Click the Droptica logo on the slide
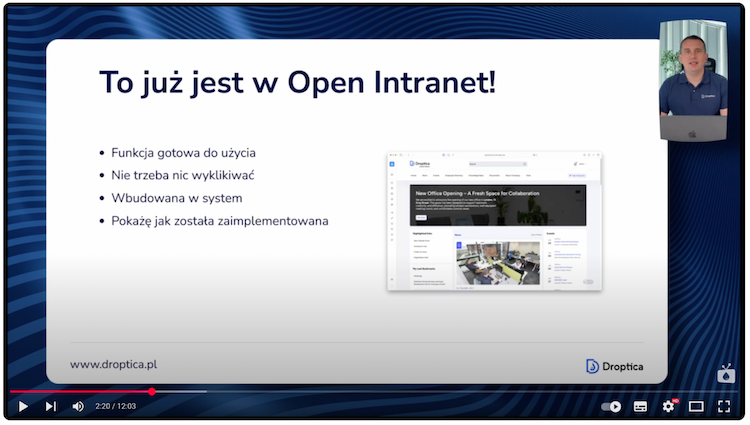Viewport: 750px width, 425px height. pyautogui.click(x=615, y=366)
